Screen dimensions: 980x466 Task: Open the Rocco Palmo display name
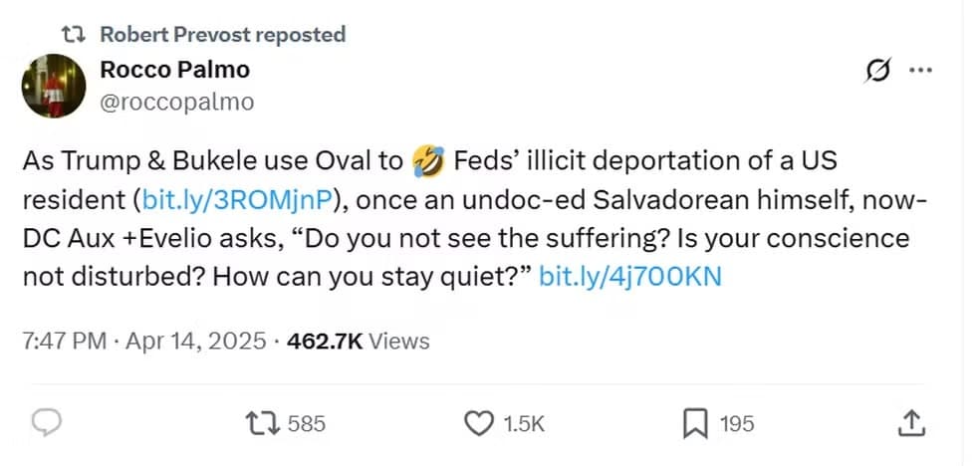click(174, 70)
